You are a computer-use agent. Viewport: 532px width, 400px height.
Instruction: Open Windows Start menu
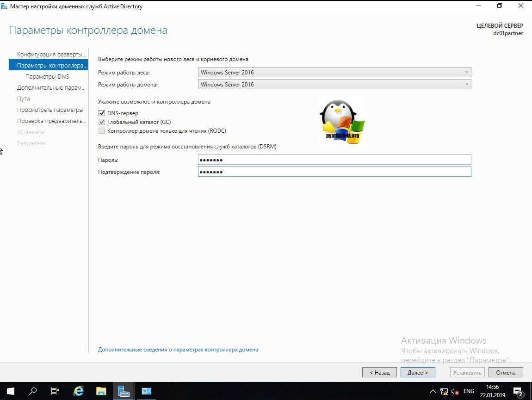click(x=10, y=391)
